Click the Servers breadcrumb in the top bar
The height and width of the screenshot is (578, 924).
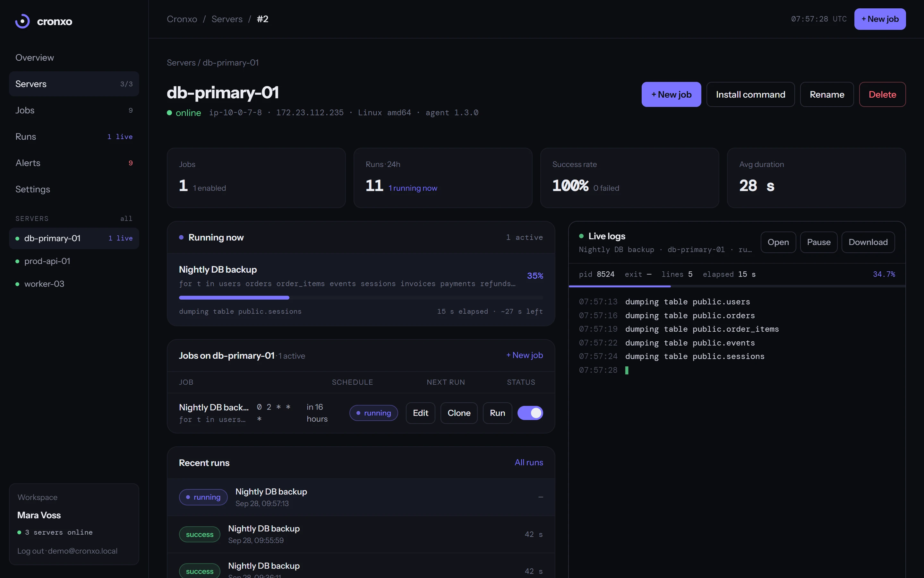coord(227,19)
